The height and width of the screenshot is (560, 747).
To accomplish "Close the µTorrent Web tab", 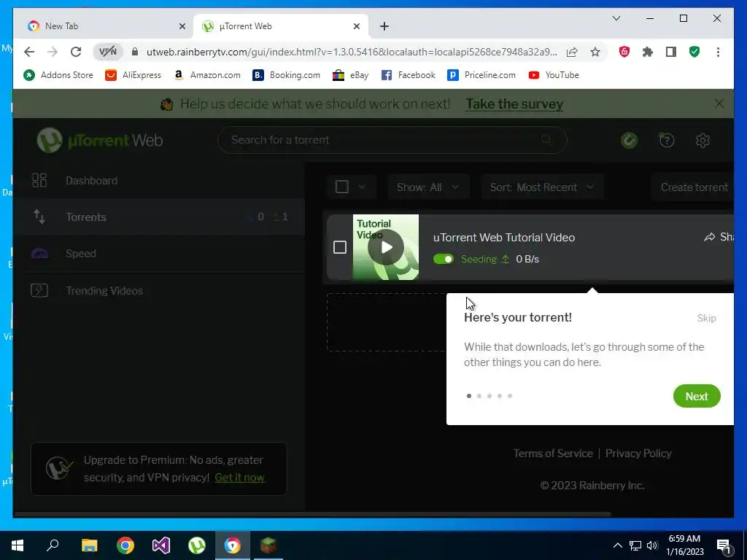I will click(356, 26).
